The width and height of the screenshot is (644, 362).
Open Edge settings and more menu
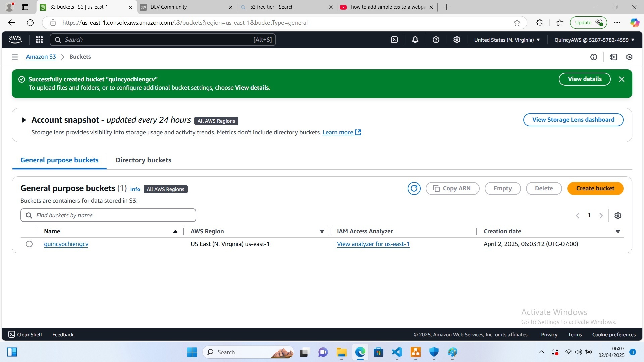click(x=617, y=23)
